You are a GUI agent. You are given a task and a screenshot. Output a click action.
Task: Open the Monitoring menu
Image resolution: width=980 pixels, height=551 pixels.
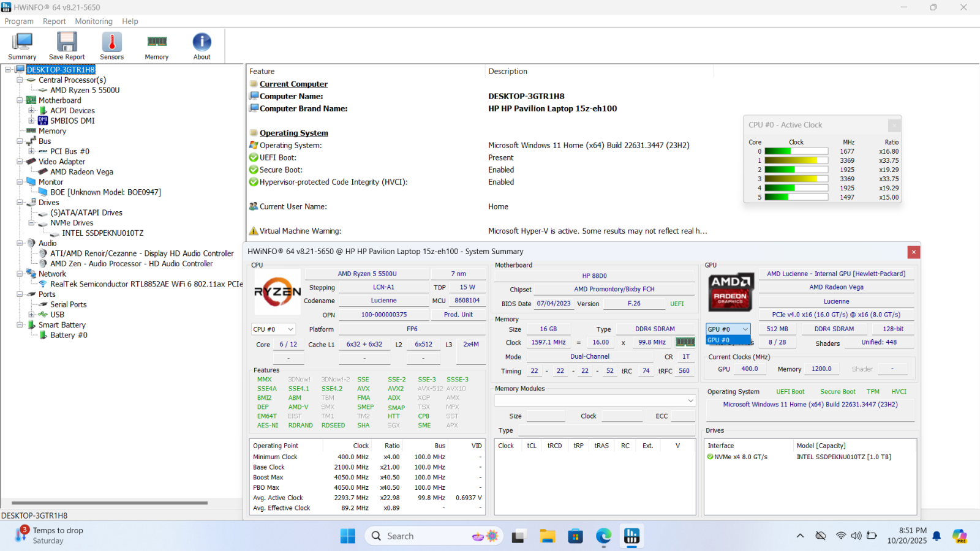(x=94, y=21)
